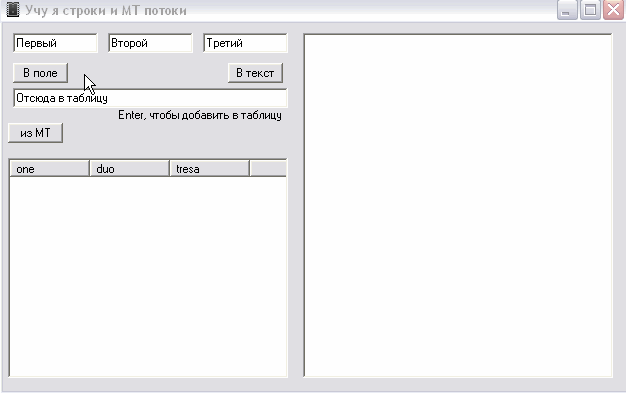Click inside the large right text area
626x393 pixels.
[x=458, y=205]
